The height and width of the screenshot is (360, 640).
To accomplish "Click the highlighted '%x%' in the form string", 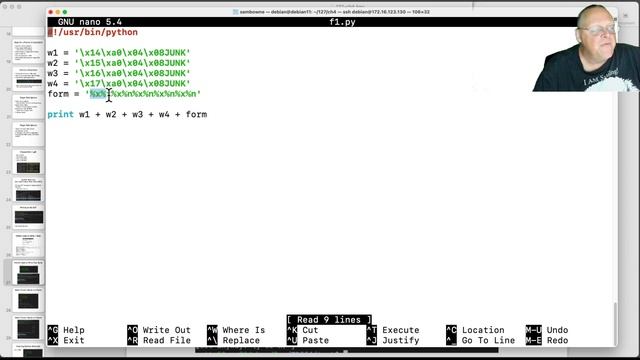I will [x=98, y=94].
